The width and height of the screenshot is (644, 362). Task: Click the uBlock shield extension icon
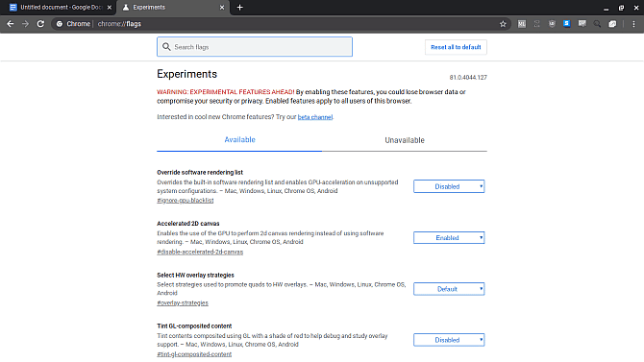pyautogui.click(x=552, y=24)
